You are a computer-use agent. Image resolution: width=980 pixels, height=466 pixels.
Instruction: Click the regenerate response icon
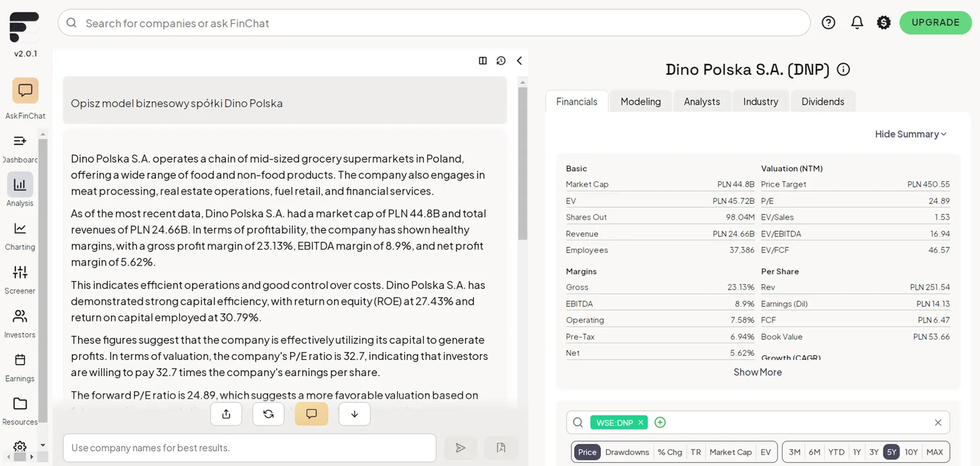[x=268, y=414]
